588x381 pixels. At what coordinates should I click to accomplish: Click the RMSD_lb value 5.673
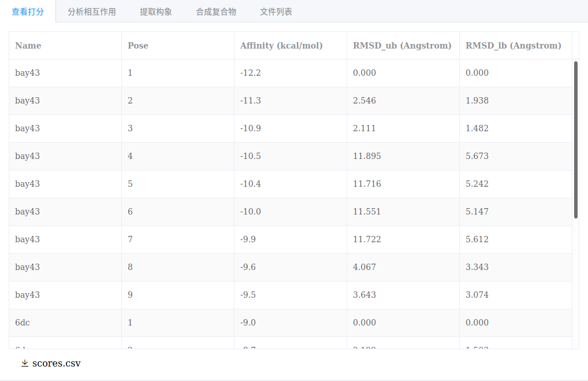tap(477, 156)
